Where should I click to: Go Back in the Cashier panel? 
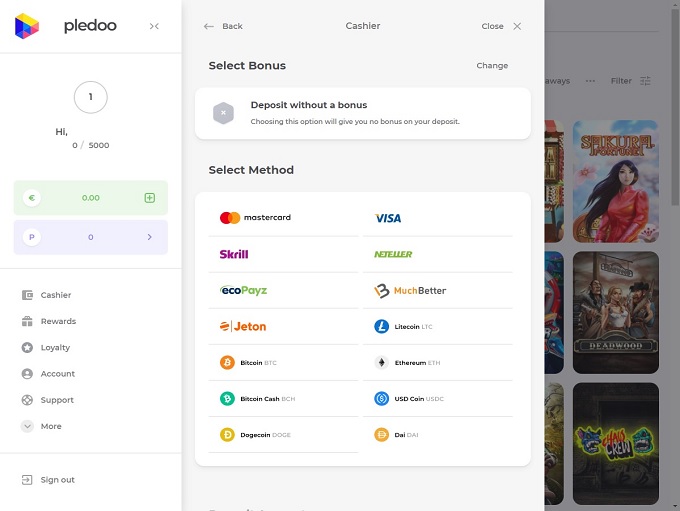coord(223,26)
